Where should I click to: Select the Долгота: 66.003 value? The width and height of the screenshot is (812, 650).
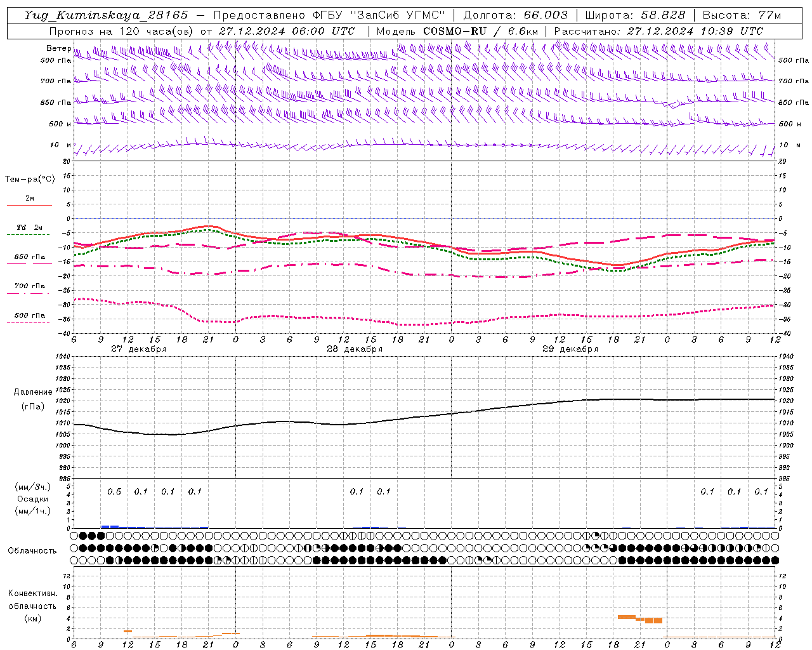[x=515, y=15]
